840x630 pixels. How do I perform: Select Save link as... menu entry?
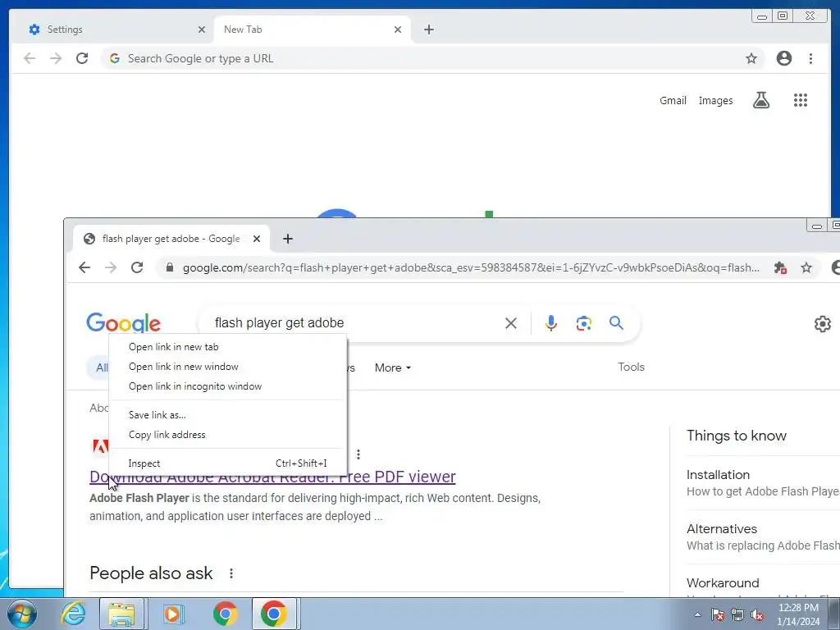228,414
